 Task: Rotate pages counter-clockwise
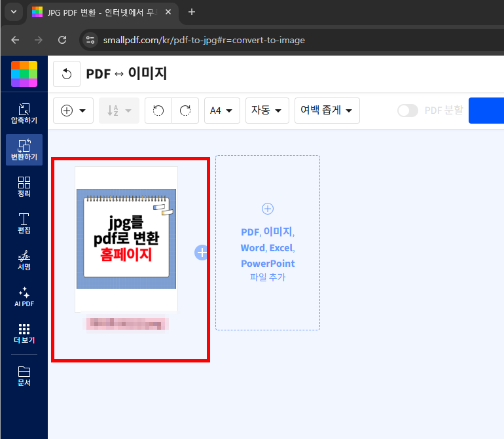(158, 111)
